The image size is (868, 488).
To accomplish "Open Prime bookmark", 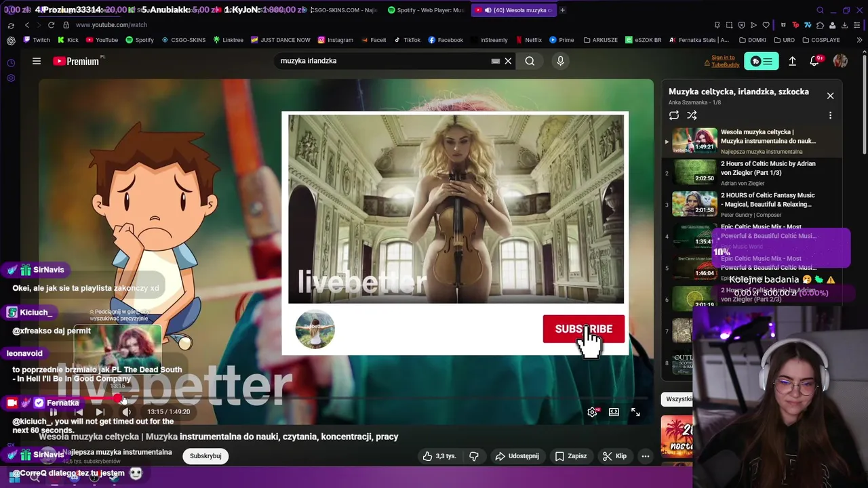I will (561, 40).
